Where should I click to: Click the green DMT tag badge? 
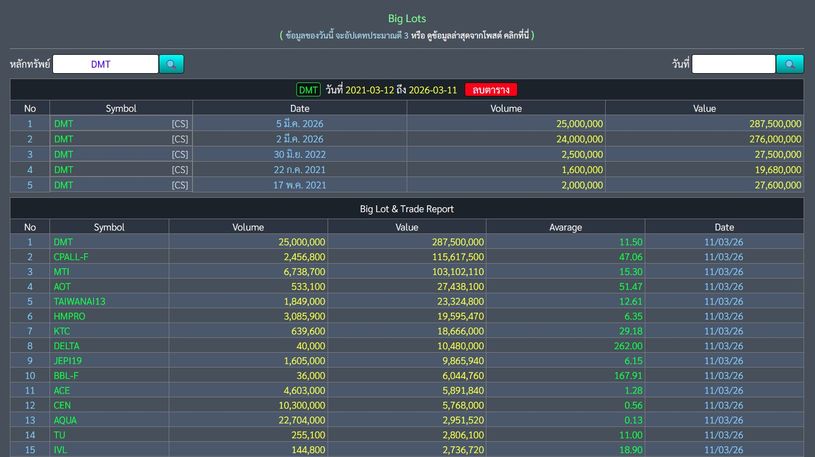(x=308, y=90)
